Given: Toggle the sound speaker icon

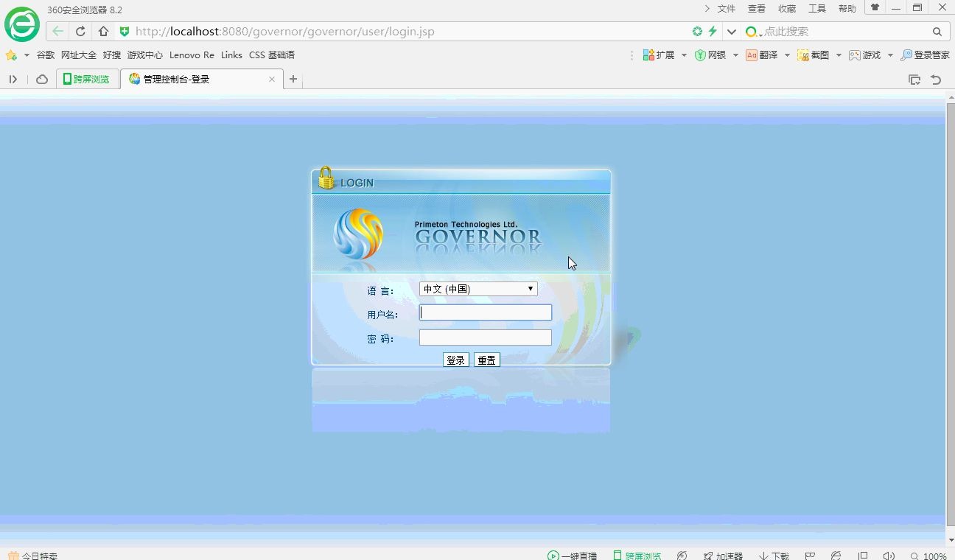Looking at the screenshot, I should pos(889,556).
